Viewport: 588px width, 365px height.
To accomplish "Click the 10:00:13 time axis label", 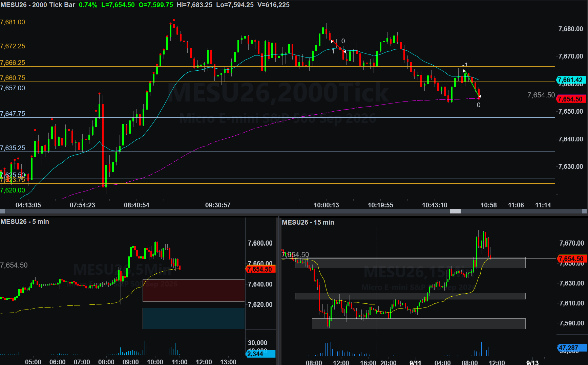I will (x=326, y=205).
